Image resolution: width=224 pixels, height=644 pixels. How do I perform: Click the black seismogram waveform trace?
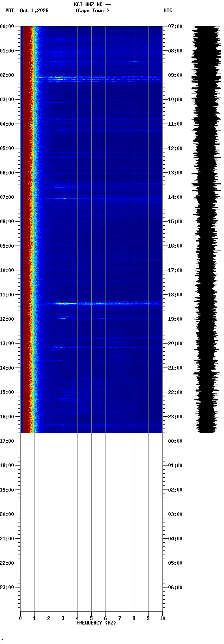click(206, 229)
